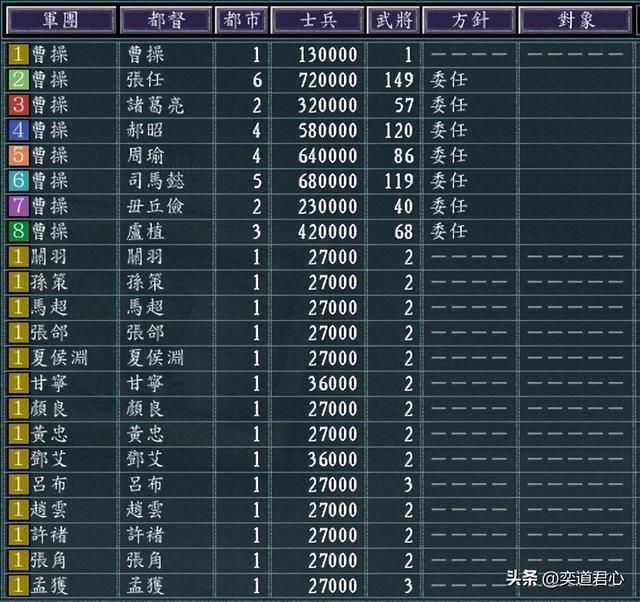Click the soldier count 320000
640x602 pixels.
coord(327,105)
